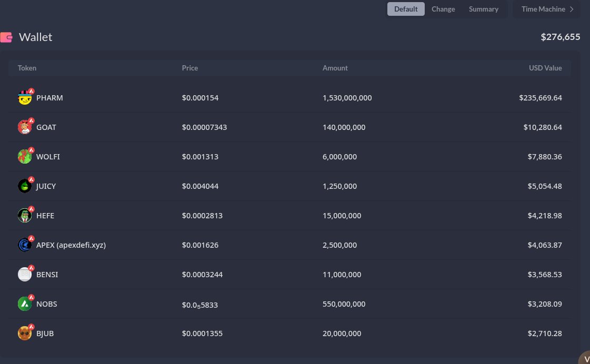Click the HEFE token icon
Viewport: 590px width, 364px height.
25,215
